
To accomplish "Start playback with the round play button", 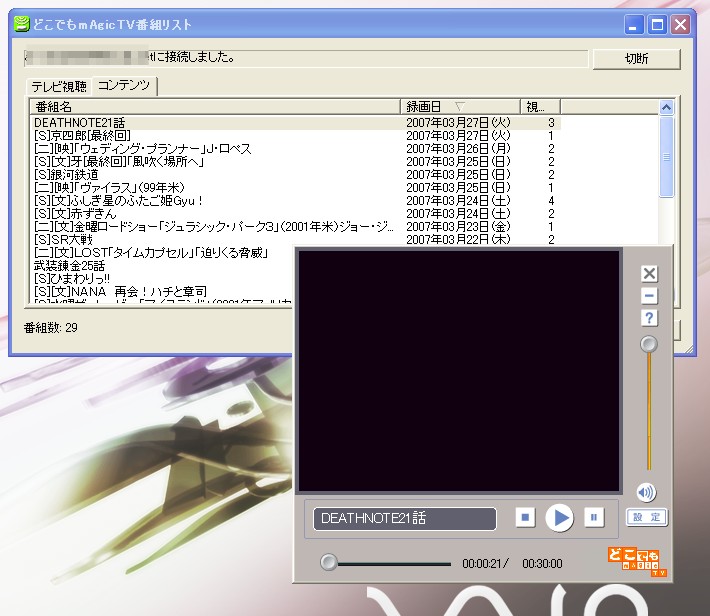I will point(560,517).
